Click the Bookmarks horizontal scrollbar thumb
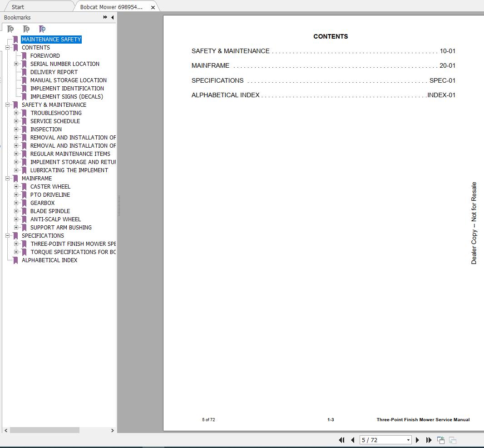This screenshot has width=484, height=448. [x=44, y=430]
